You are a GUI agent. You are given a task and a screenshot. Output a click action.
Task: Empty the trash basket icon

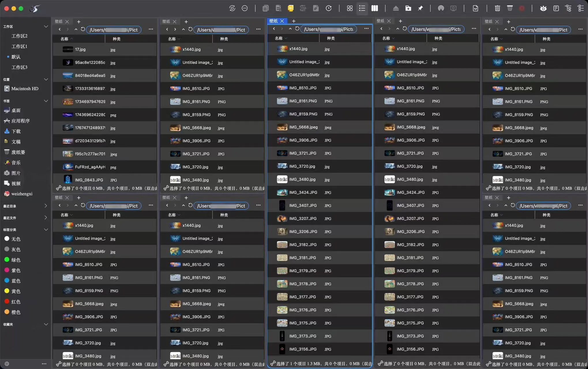510,8
